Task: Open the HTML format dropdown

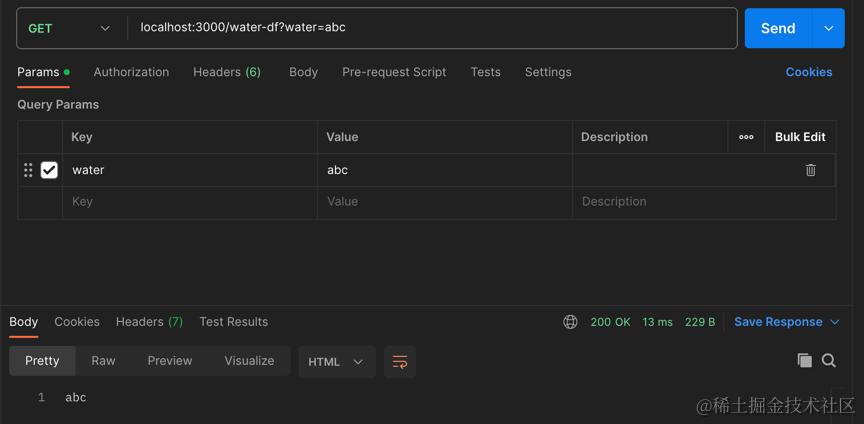Action: [x=337, y=361]
